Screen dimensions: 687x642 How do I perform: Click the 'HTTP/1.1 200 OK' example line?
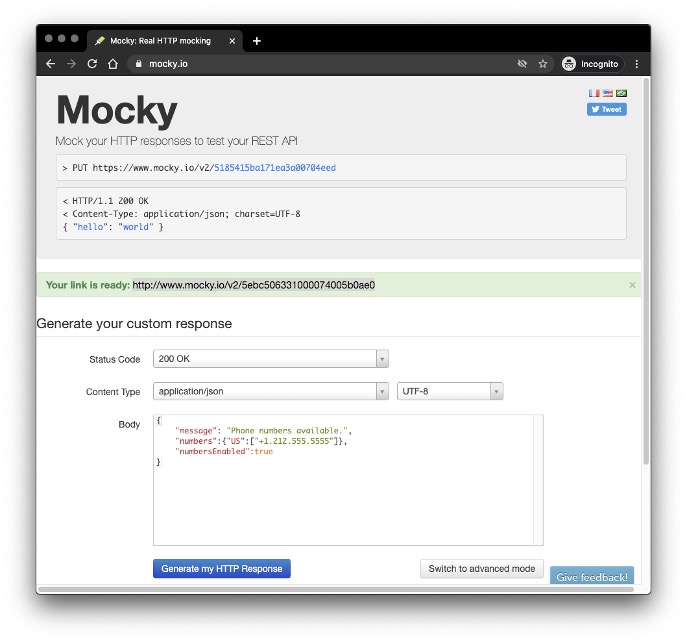point(106,201)
